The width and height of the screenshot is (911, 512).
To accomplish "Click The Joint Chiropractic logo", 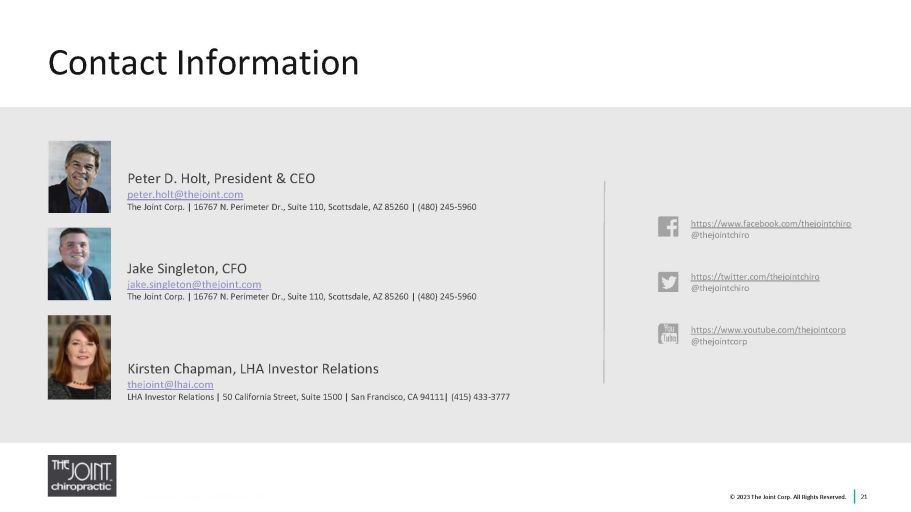I will point(82,475).
